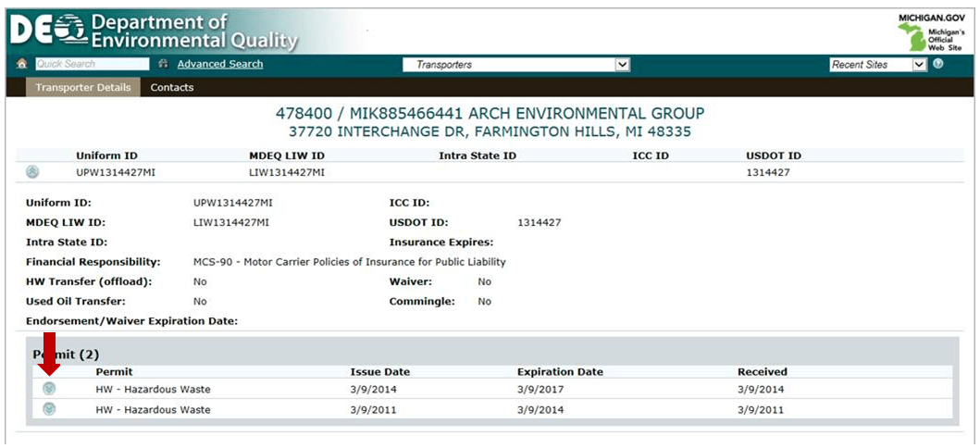Click the binoculars icon next to Advanced Search
980x448 pixels.
pyautogui.click(x=164, y=65)
